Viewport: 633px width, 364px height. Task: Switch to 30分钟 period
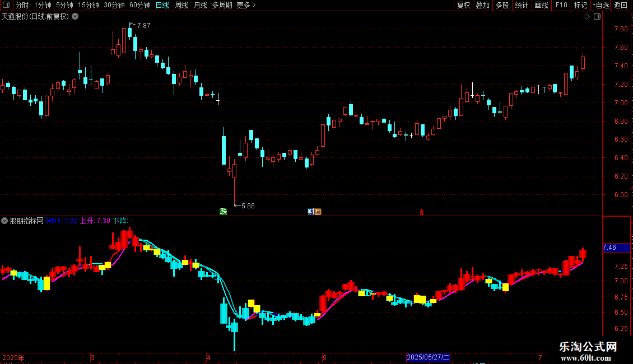click(x=114, y=5)
